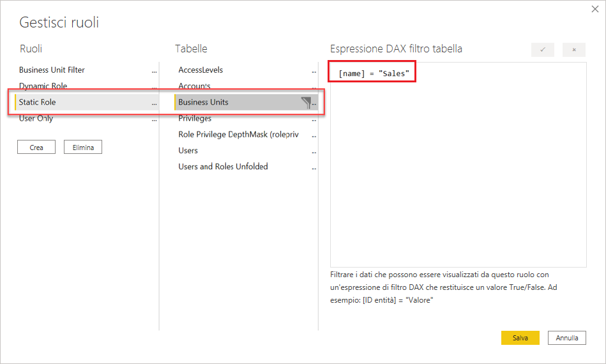Click the checkmark verify DAX expression button
This screenshot has height=364, width=606.
pyautogui.click(x=542, y=50)
